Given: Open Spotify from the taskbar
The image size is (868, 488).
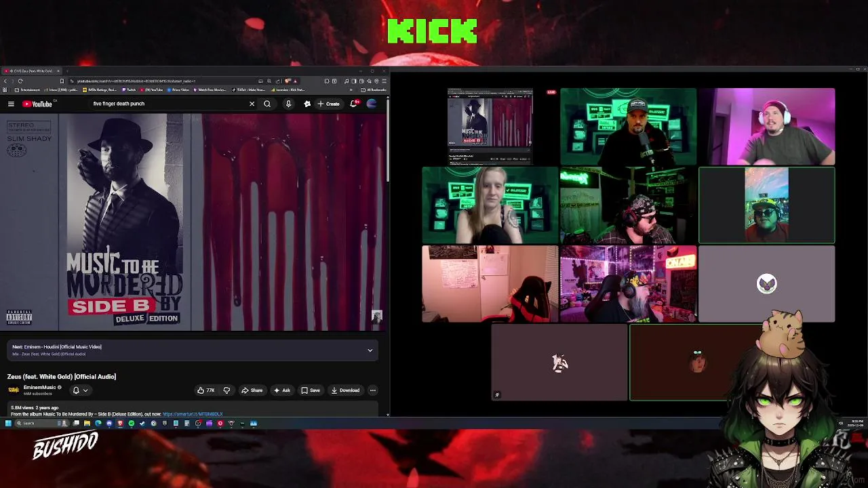Looking at the screenshot, I should (131, 424).
